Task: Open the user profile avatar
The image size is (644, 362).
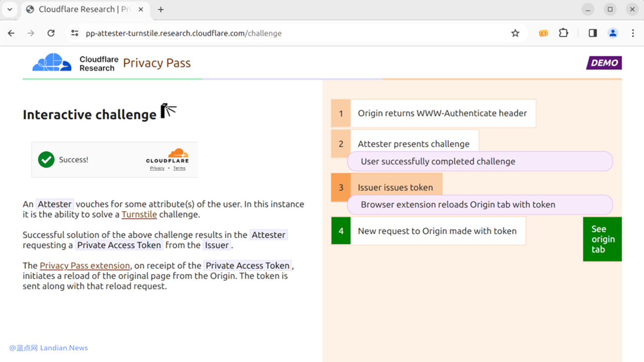Action: pos(613,33)
